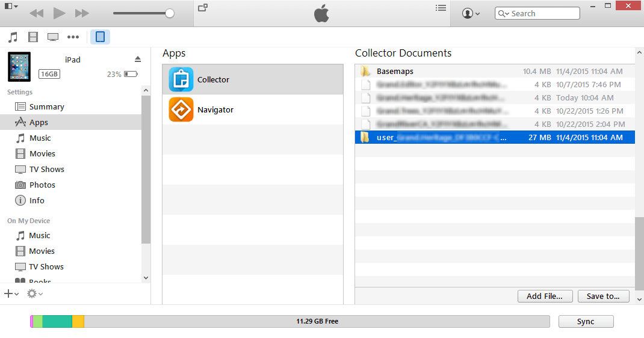
Task: Show more media types ellipsis
Action: [73, 37]
